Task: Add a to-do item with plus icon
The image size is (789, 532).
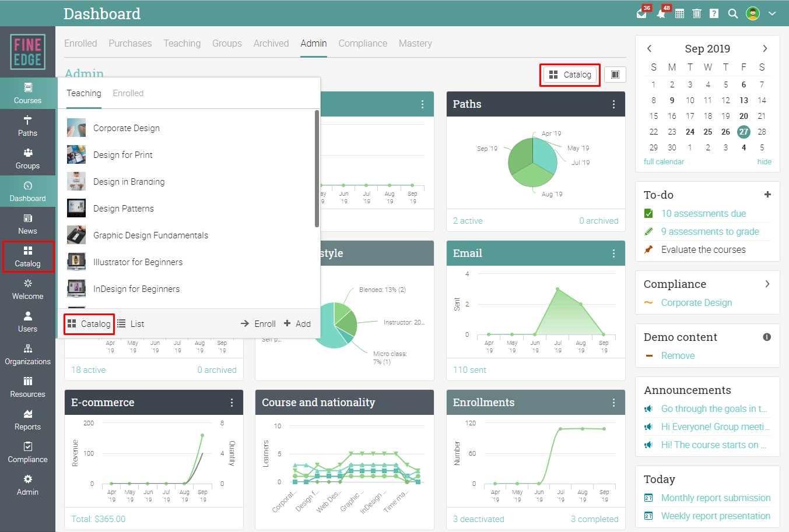Action: click(767, 195)
